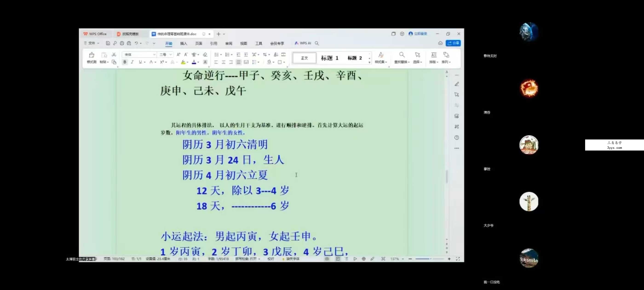644x290 pixels.
Task: Select pen annotation tool in right sidebar
Action: (457, 84)
